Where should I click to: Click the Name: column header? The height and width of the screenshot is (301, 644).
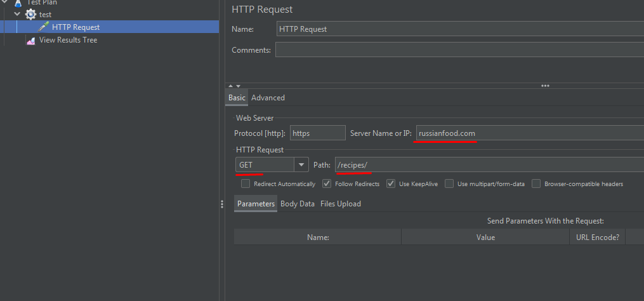(317, 237)
